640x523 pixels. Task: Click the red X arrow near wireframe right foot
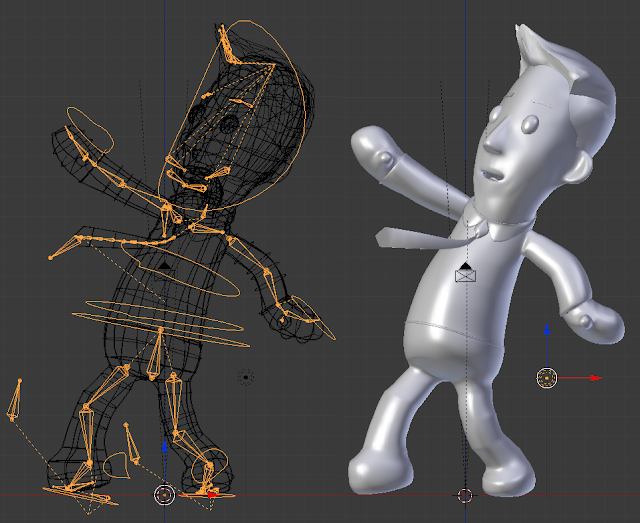click(213, 495)
